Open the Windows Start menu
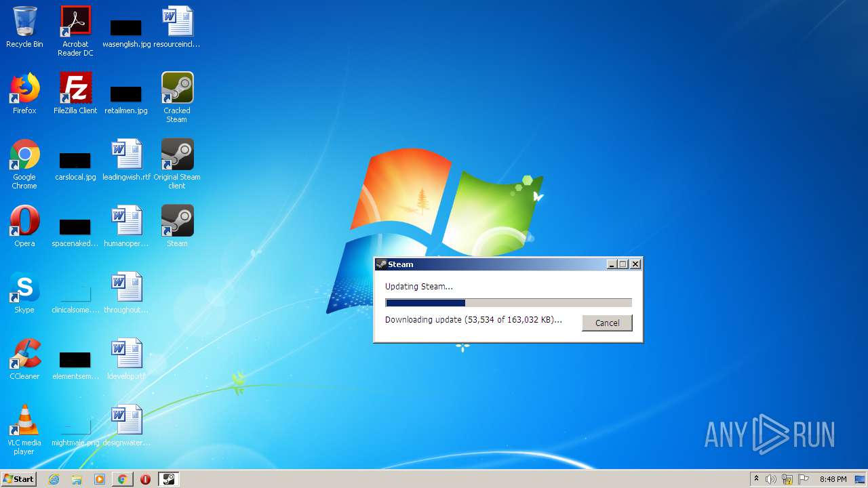 (x=19, y=479)
